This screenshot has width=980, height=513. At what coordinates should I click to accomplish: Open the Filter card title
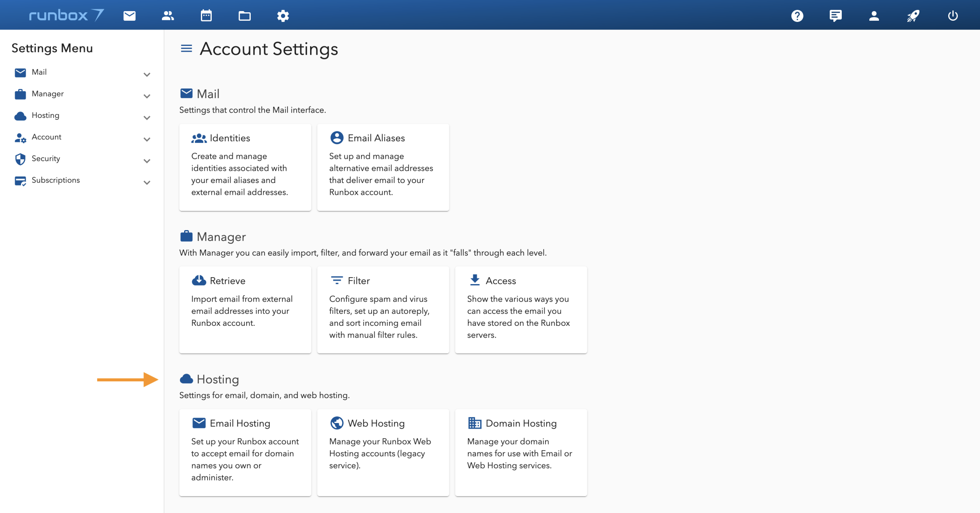(x=359, y=281)
